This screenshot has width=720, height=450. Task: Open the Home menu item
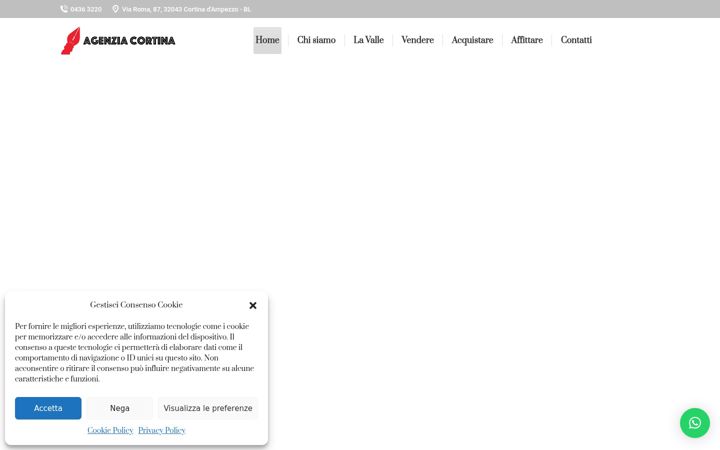pyautogui.click(x=267, y=40)
